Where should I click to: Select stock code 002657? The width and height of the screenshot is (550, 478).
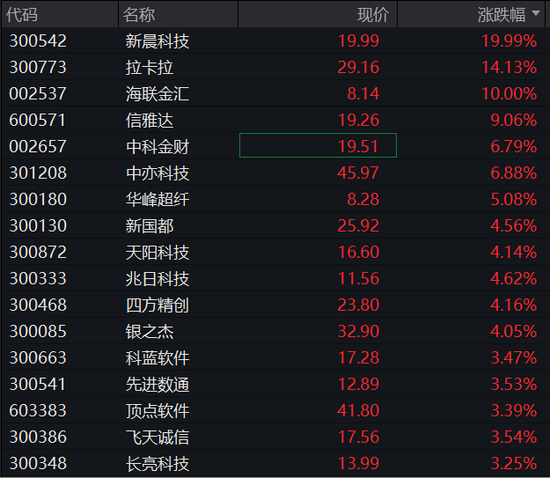point(38,147)
